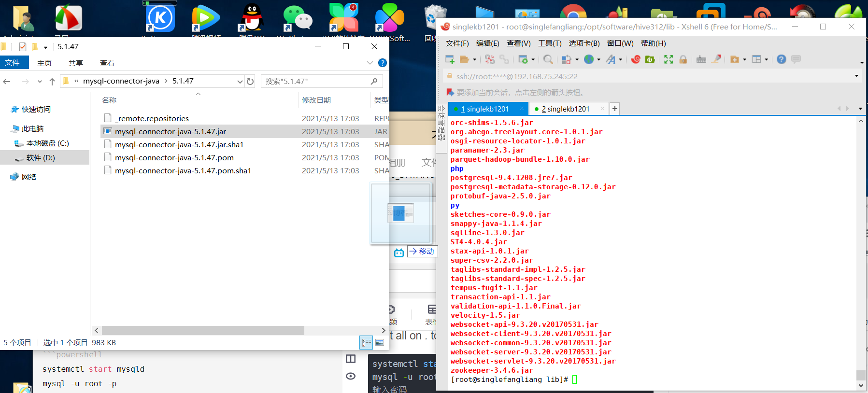This screenshot has height=393, width=868.
Task: Click the 移动 tooltip button
Action: click(422, 252)
